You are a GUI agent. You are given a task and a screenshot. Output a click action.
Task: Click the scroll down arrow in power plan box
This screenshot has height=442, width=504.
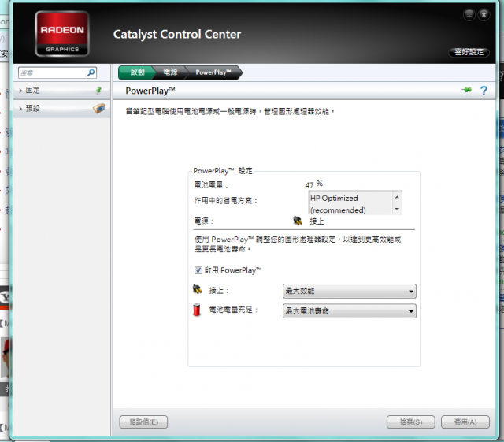(x=397, y=209)
